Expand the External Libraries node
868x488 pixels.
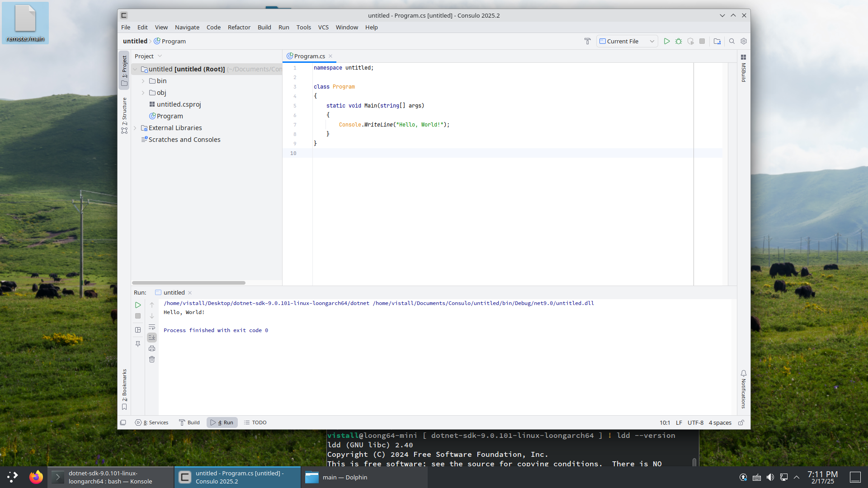tap(135, 128)
